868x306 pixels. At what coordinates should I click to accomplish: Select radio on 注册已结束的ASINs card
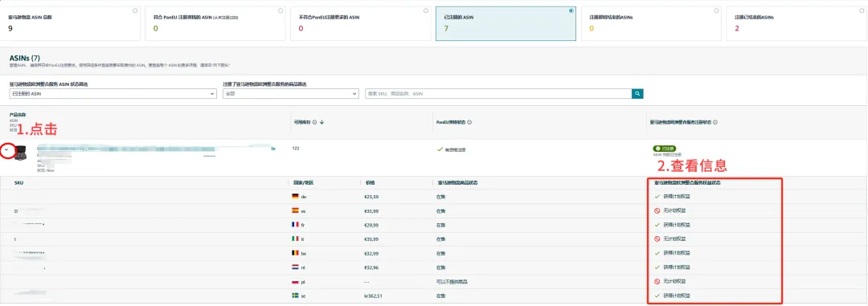[861, 10]
